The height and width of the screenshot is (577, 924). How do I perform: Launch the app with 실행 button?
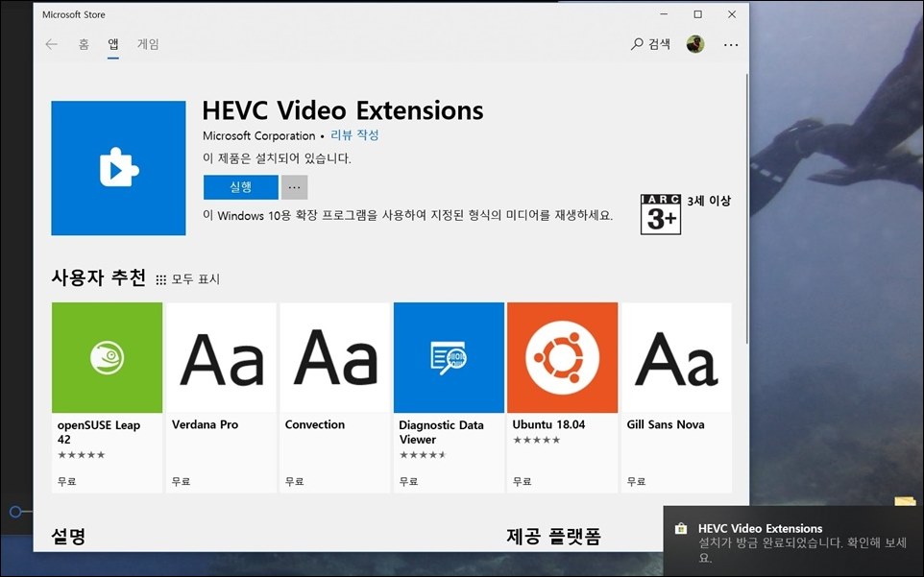tap(240, 187)
